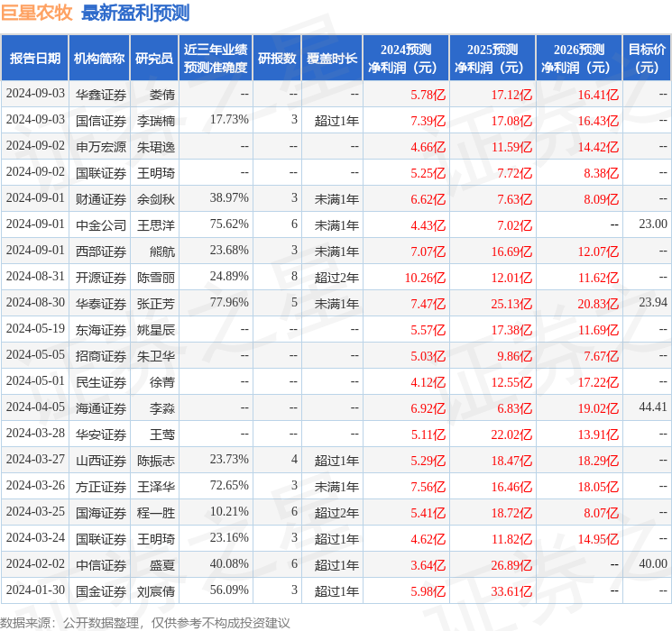Select 2025 forecast 9.86亿
The width and height of the screenshot is (672, 631).
pyautogui.click(x=514, y=356)
